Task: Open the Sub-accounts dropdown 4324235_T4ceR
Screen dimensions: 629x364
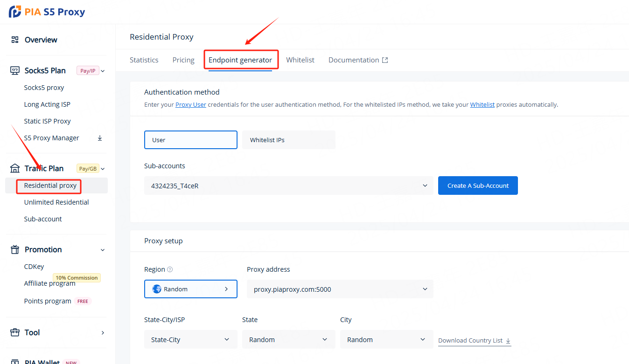Action: point(289,185)
